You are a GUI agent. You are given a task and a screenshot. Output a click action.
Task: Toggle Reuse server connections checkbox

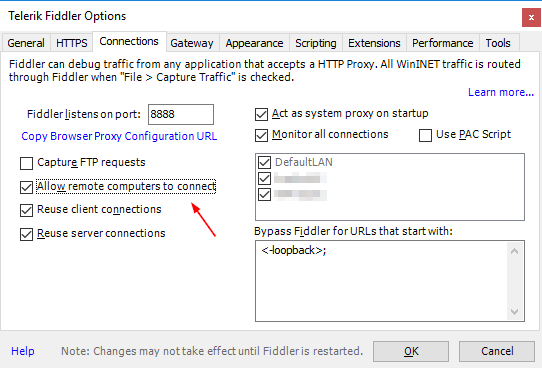click(26, 234)
